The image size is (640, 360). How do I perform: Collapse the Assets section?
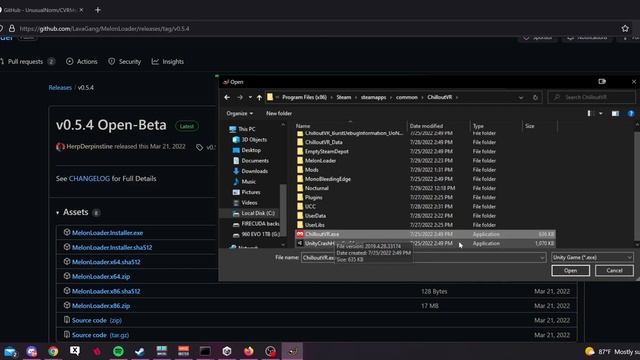58,213
